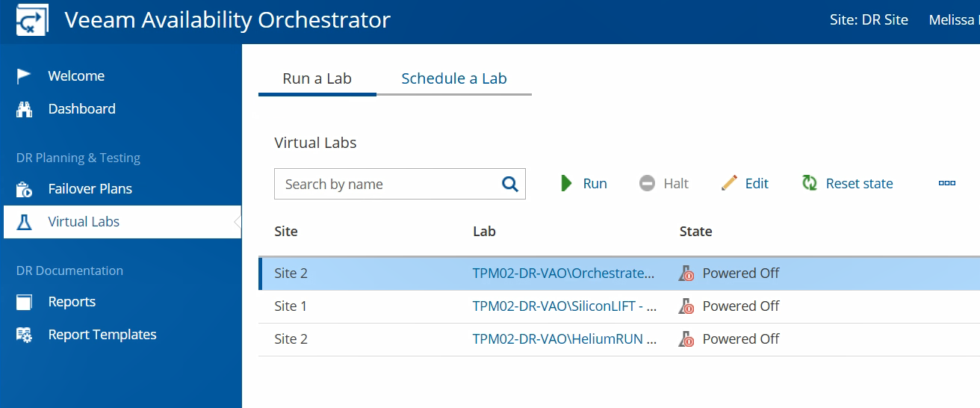This screenshot has height=408, width=980.
Task: Open Virtual Labs in the sidebar
Action: [84, 222]
